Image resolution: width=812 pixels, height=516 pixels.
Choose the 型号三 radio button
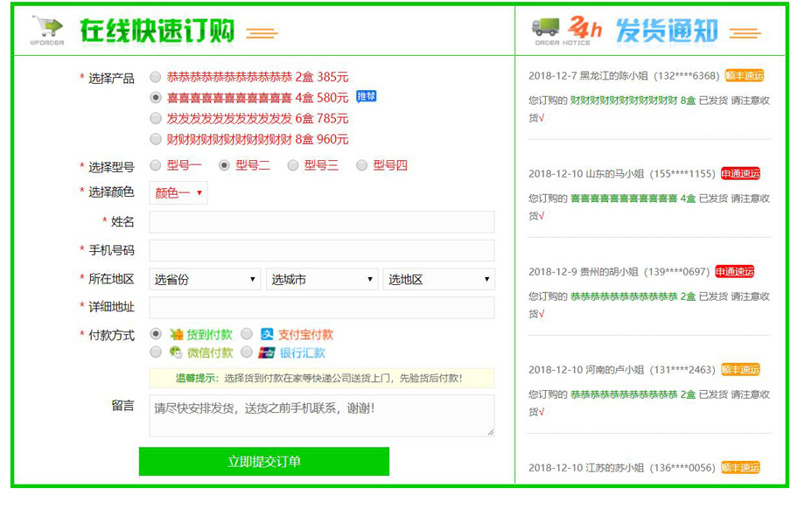(x=293, y=165)
